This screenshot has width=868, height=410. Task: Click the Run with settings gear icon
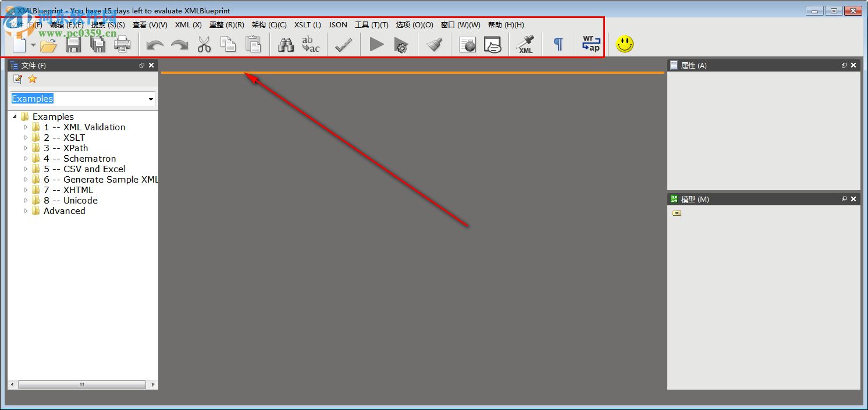pyautogui.click(x=401, y=45)
